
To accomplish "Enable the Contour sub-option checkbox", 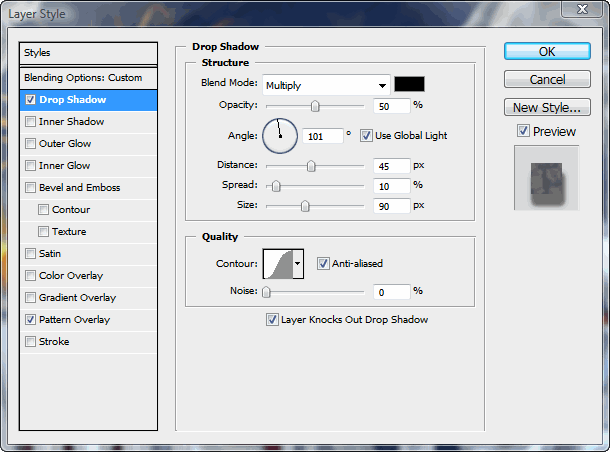I will pos(44,210).
